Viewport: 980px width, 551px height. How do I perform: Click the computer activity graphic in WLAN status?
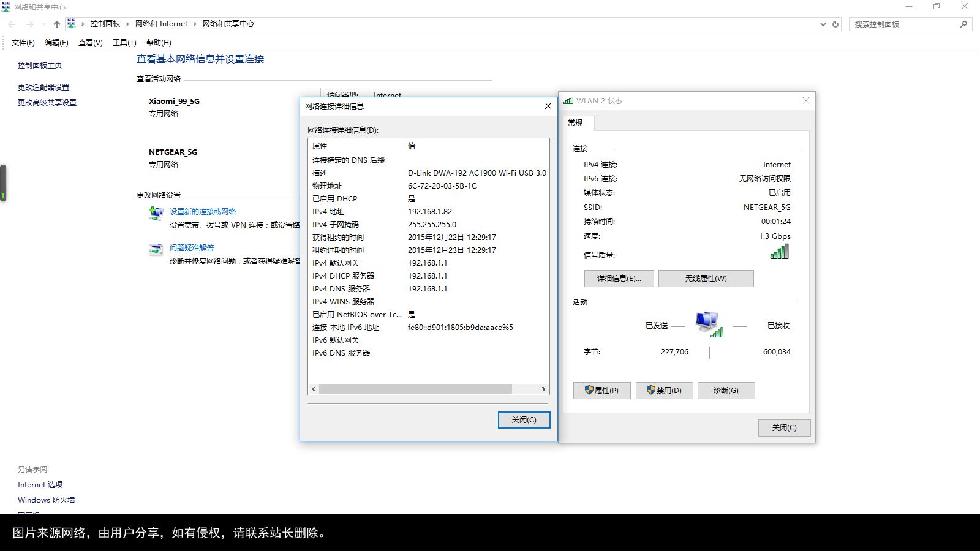coord(709,323)
